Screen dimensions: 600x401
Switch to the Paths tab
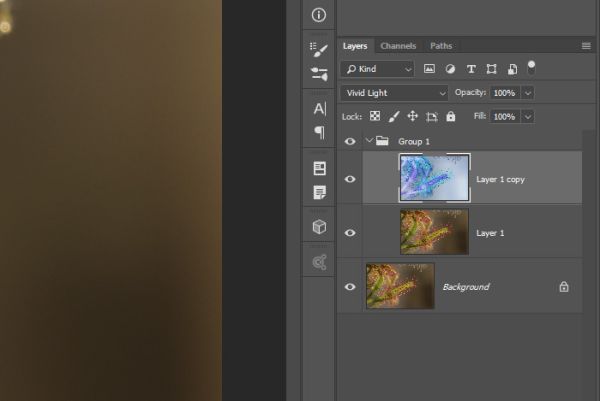pyautogui.click(x=441, y=46)
